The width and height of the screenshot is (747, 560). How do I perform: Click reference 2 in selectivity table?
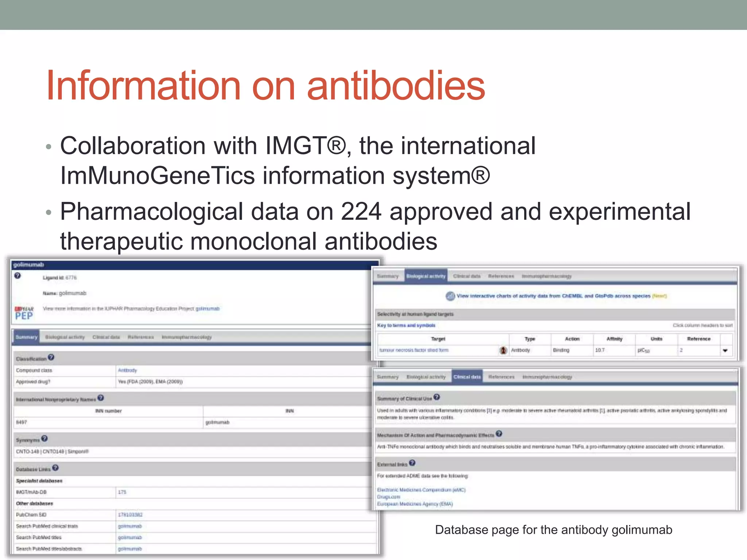[x=681, y=350]
